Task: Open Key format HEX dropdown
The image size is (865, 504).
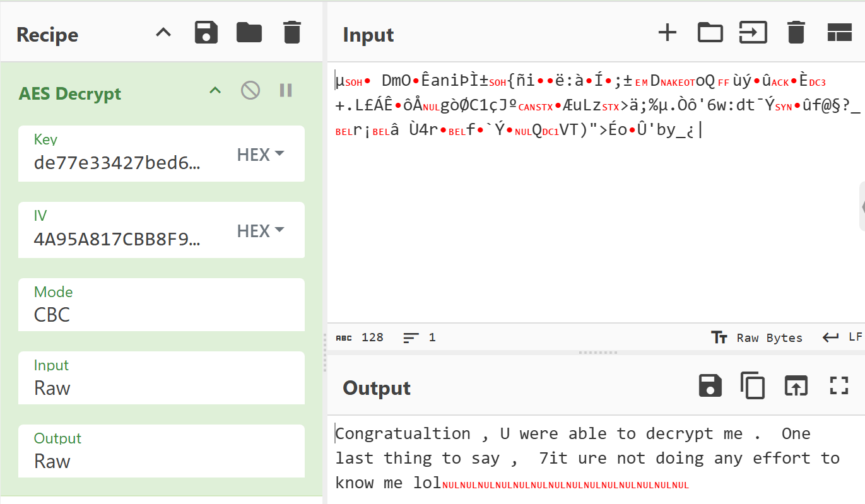Action: pyautogui.click(x=261, y=155)
